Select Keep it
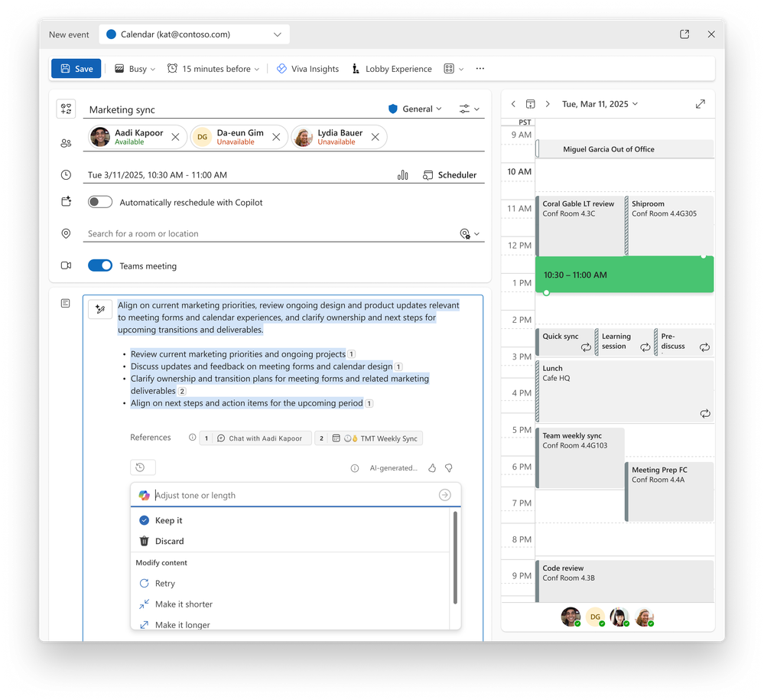 [x=291, y=520]
